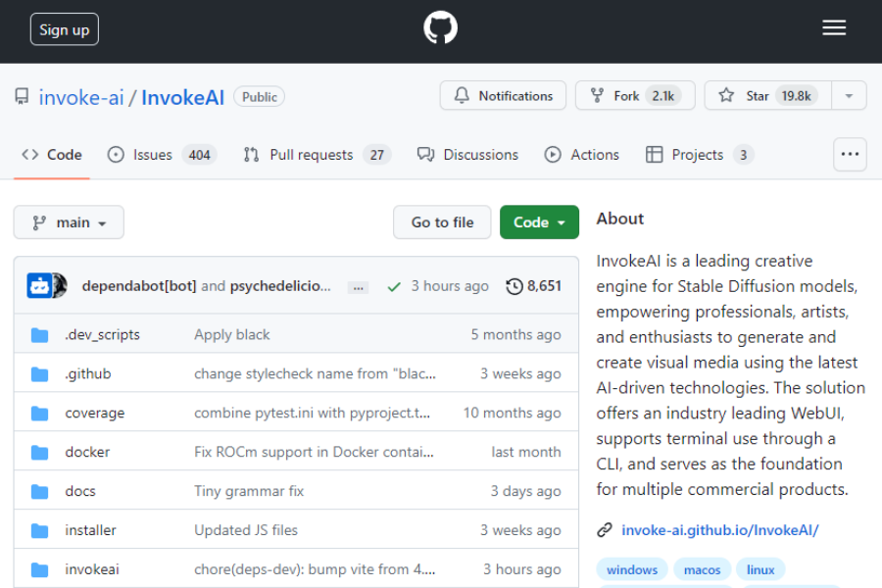Open the docs folder
The height and width of the screenshot is (588, 882).
click(x=80, y=491)
